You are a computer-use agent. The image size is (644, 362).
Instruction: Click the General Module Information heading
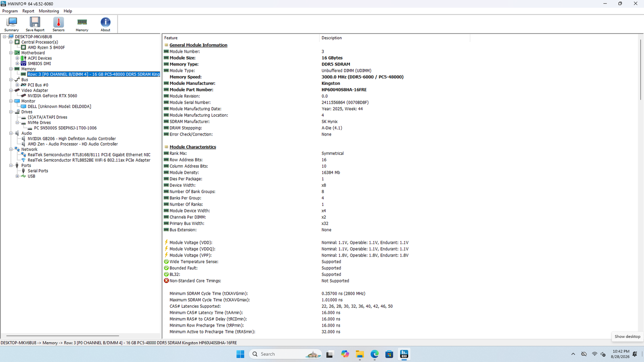coord(198,45)
